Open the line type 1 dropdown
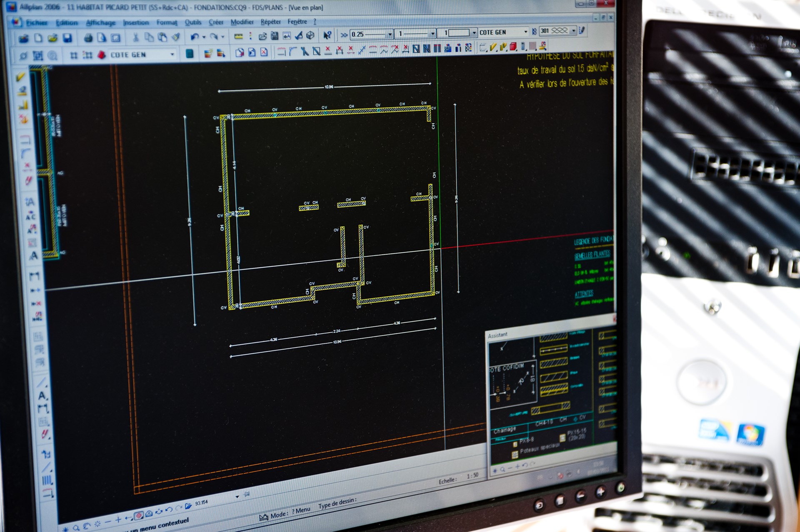Image resolution: width=800 pixels, height=532 pixels. (432, 33)
